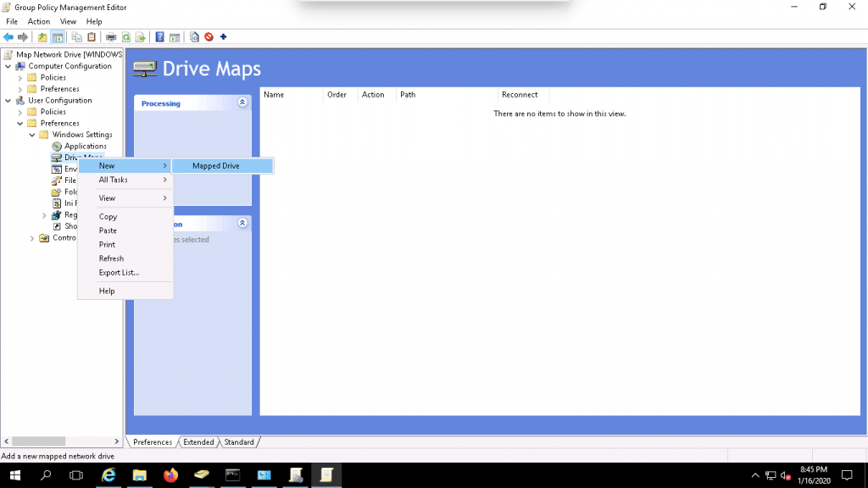Click the Up One Level folder icon
868x488 pixels.
click(42, 37)
